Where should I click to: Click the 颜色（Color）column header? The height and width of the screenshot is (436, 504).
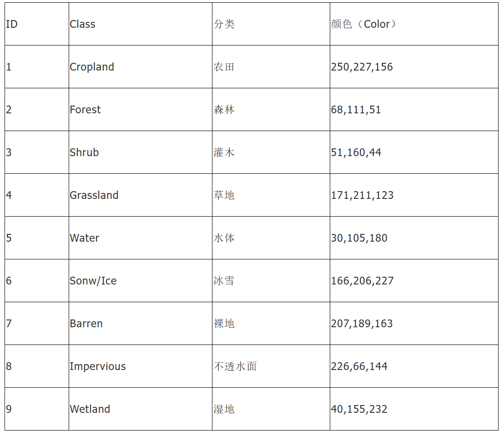pos(364,24)
